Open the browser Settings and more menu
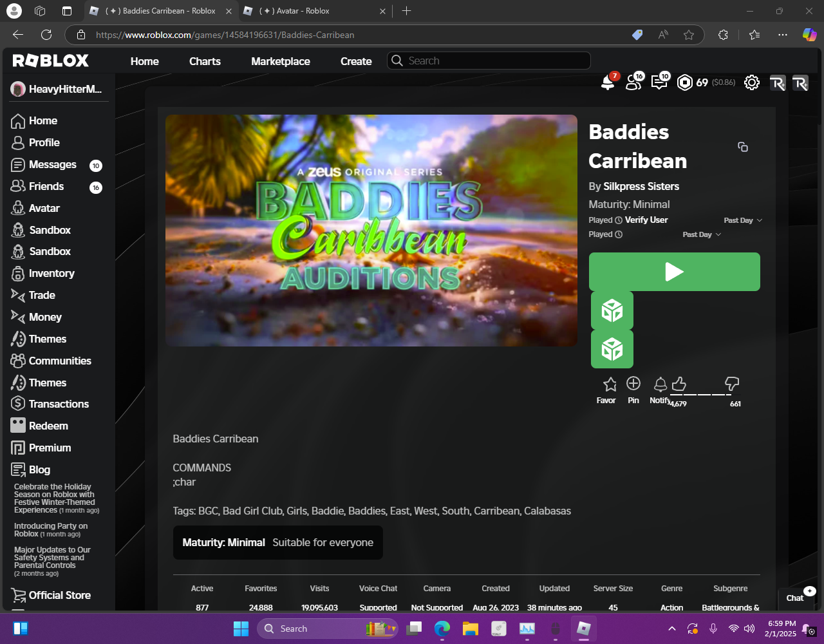Image resolution: width=824 pixels, height=644 pixels. click(783, 35)
